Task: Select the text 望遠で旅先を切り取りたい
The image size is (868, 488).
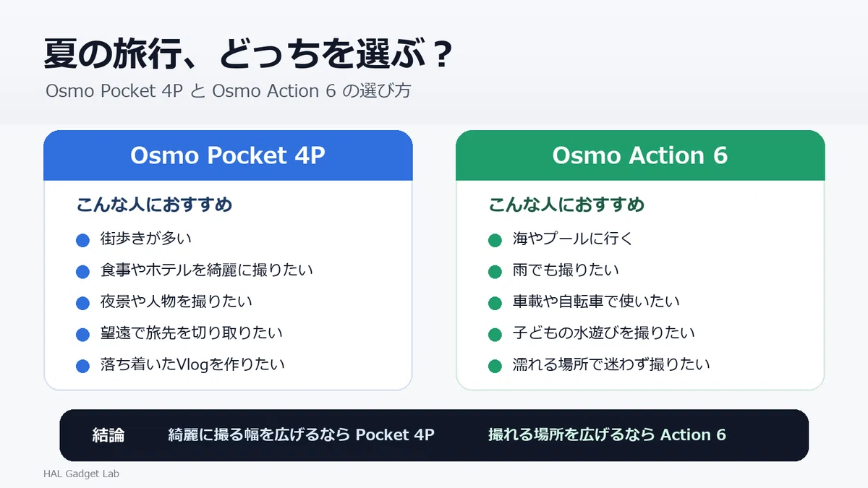Action: coord(192,333)
